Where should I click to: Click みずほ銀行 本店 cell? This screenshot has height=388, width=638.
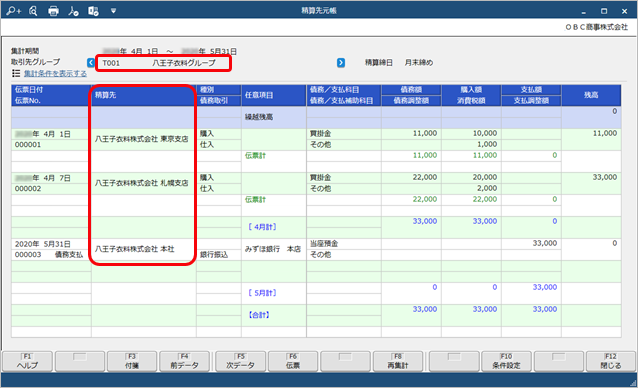coord(273,249)
